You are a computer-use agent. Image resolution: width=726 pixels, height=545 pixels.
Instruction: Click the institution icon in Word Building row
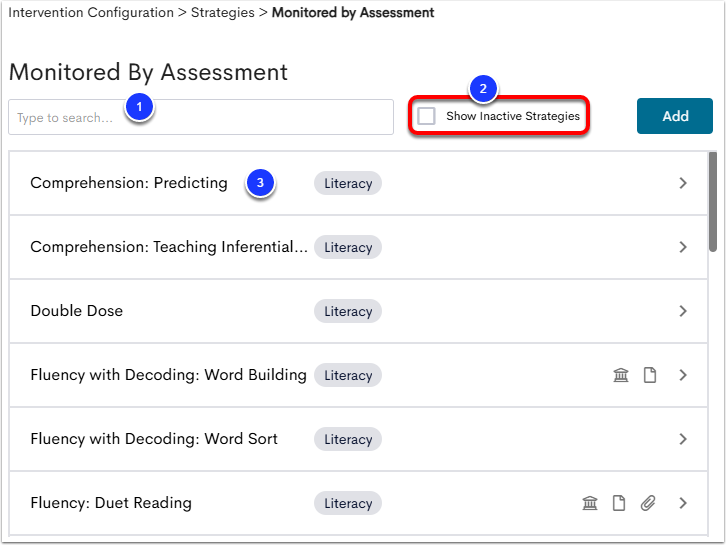[x=621, y=375]
